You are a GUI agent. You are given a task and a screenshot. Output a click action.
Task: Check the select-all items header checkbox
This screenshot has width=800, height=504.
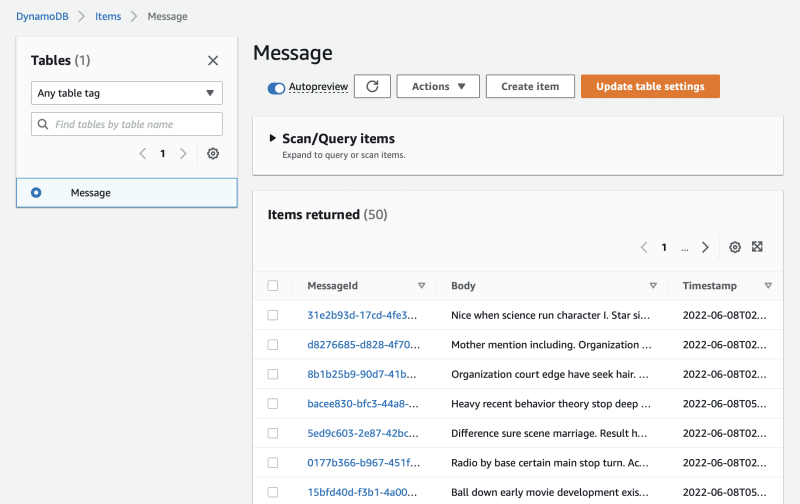pos(273,286)
